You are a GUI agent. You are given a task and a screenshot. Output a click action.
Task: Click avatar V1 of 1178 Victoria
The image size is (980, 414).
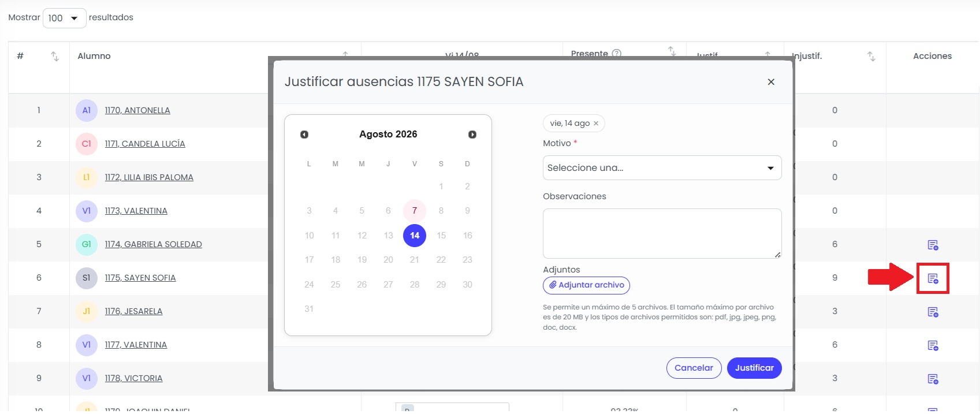[87, 378]
